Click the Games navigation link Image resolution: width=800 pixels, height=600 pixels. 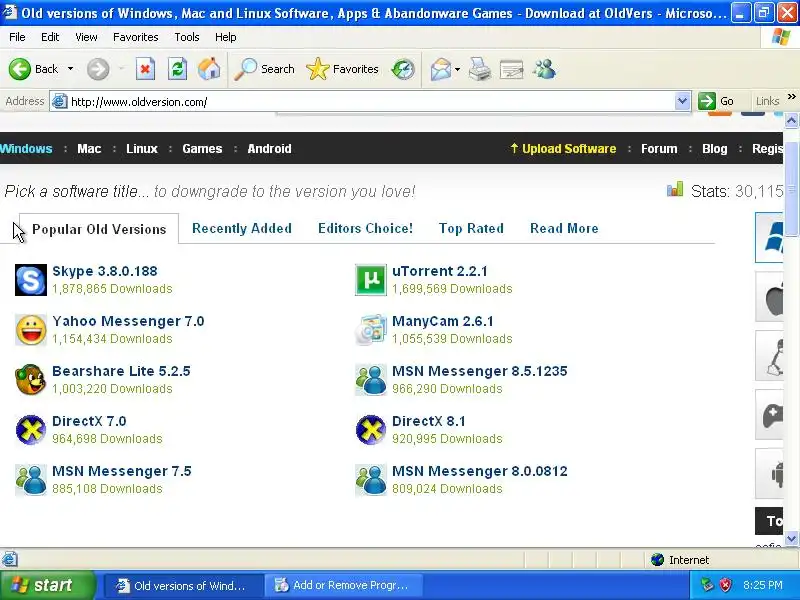click(202, 148)
